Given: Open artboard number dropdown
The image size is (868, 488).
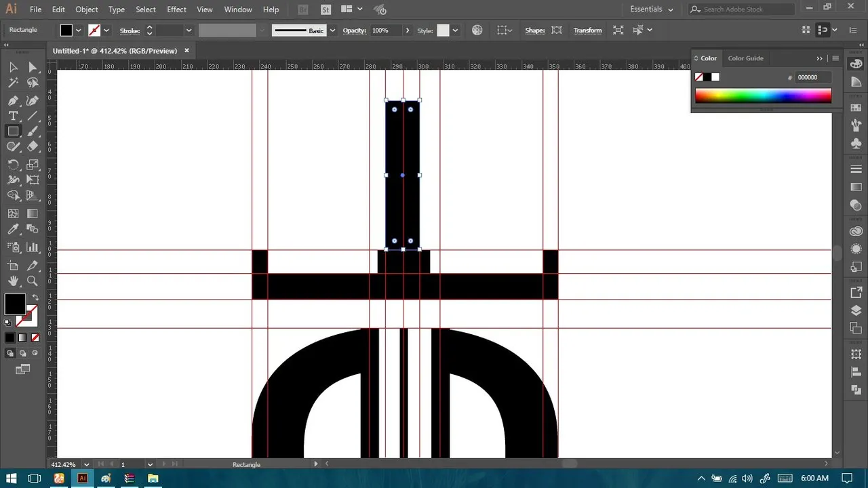Looking at the screenshot, I should tap(150, 464).
